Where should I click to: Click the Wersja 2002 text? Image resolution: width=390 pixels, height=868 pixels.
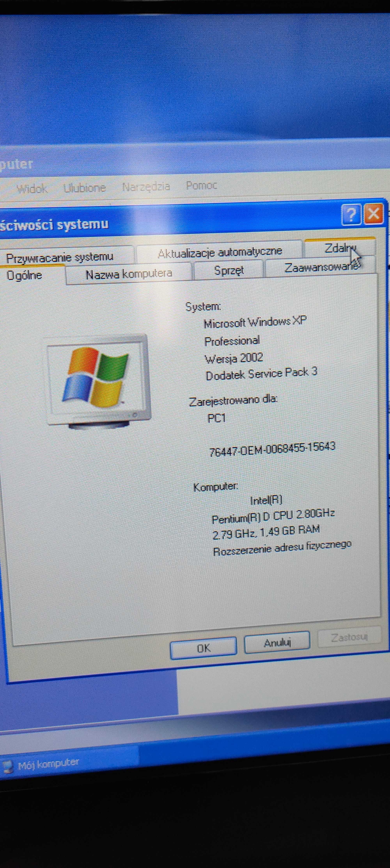point(234,358)
